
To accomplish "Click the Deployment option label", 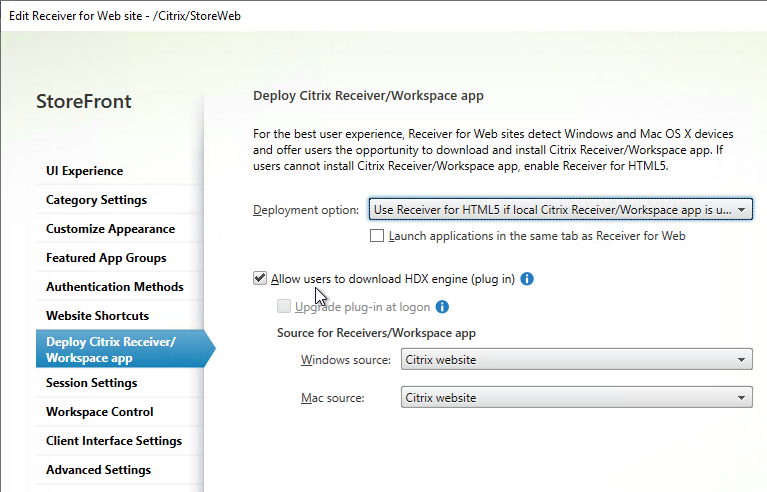I will 306,210.
